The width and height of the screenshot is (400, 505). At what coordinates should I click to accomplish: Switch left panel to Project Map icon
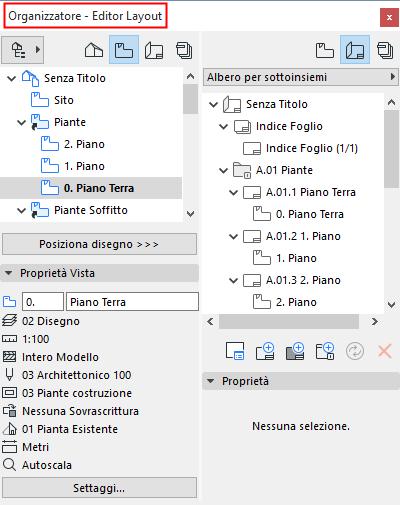94,50
